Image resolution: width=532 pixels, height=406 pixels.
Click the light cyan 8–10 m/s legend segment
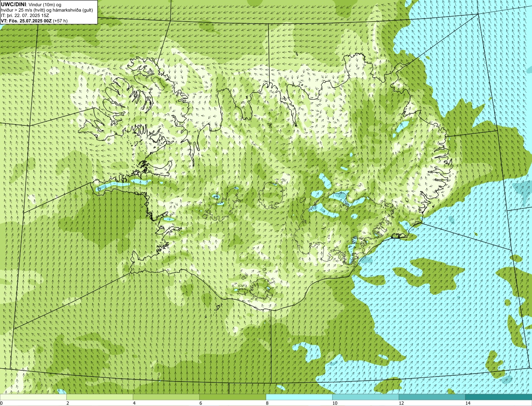tap(299, 397)
